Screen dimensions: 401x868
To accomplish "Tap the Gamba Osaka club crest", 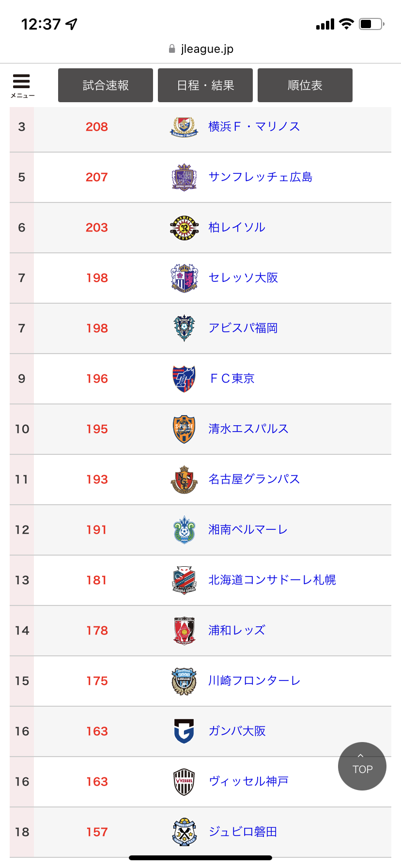I will coord(184,731).
